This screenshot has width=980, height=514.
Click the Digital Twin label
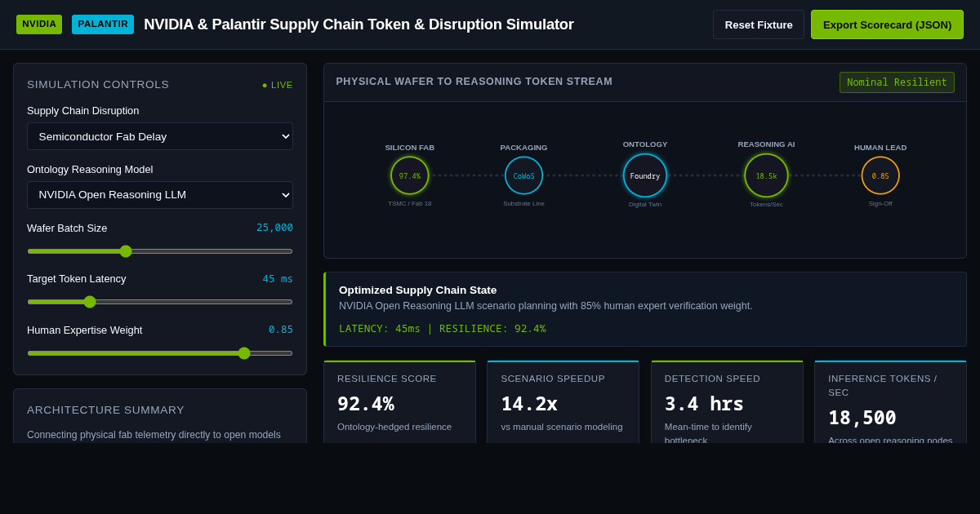(x=645, y=205)
